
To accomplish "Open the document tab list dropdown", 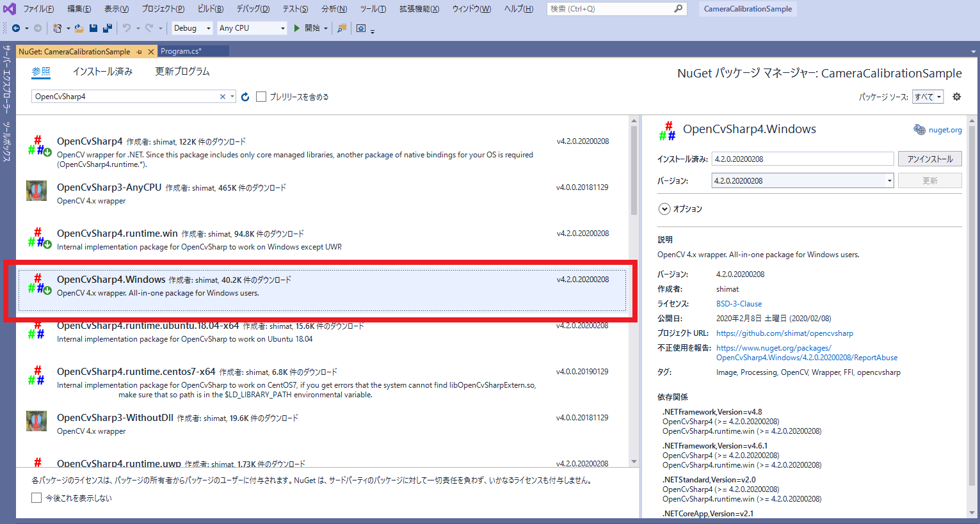I will click(x=974, y=52).
